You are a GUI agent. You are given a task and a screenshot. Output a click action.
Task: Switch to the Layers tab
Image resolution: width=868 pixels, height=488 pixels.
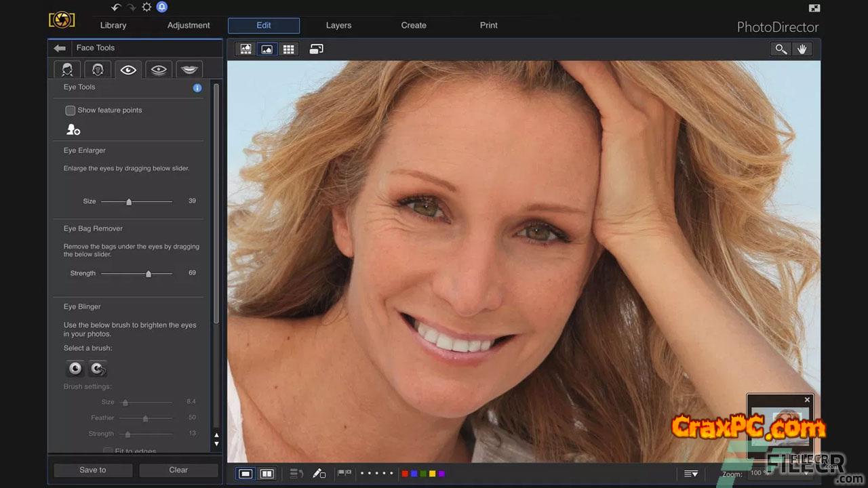tap(338, 26)
